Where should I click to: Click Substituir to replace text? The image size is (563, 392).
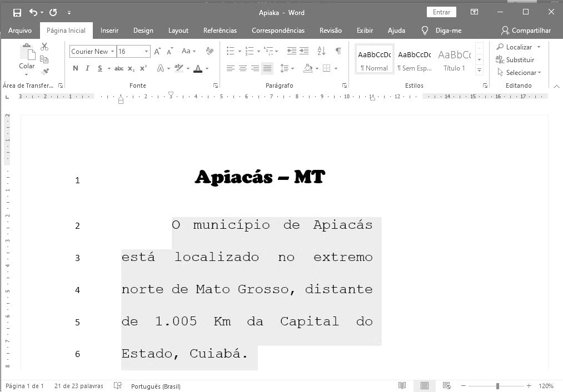point(515,60)
